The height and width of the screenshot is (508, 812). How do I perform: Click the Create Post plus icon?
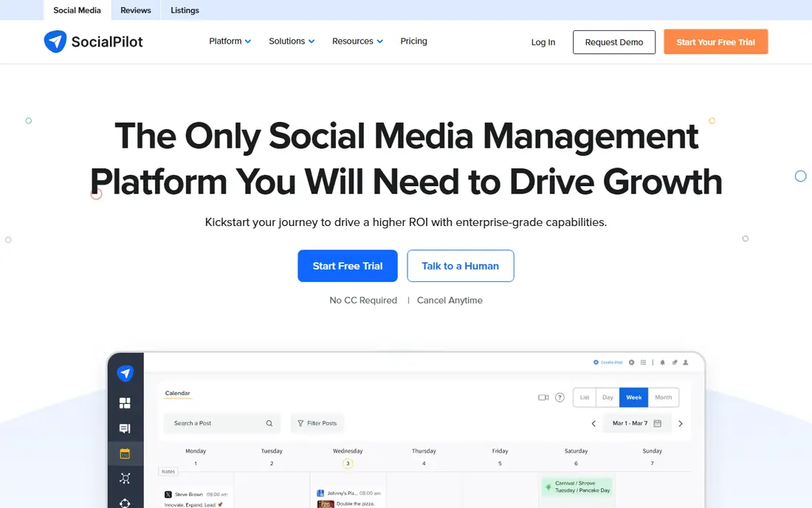[596, 363]
